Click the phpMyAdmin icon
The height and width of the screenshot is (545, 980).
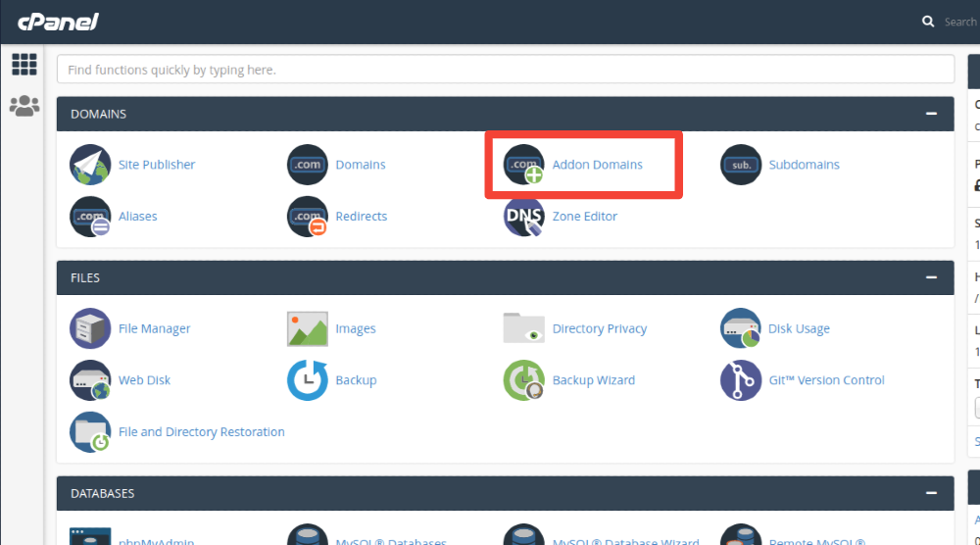[x=90, y=536]
